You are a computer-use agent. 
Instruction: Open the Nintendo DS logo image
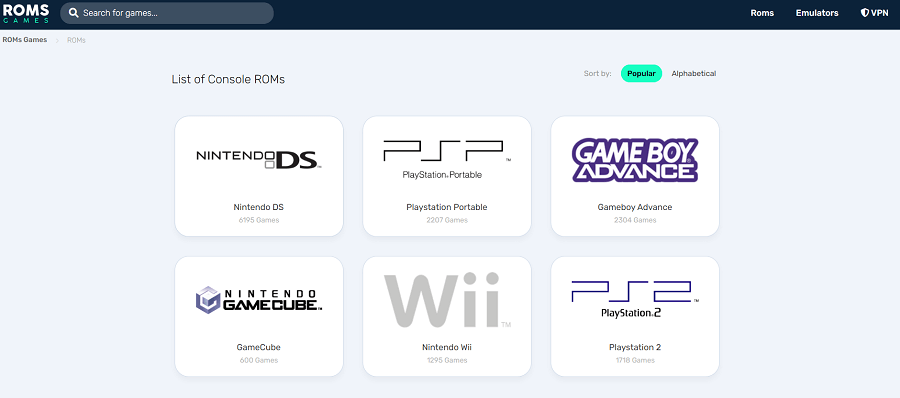point(259,159)
